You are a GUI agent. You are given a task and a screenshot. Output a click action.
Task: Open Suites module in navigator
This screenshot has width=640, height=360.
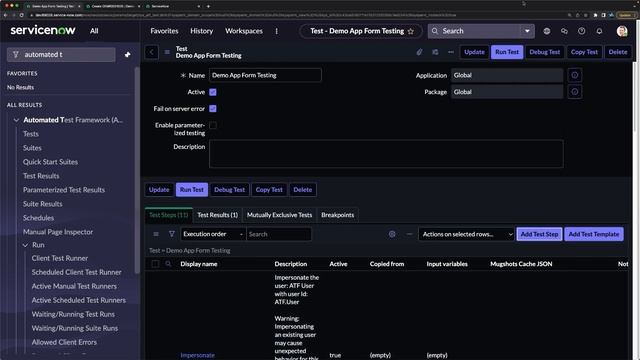(x=32, y=148)
